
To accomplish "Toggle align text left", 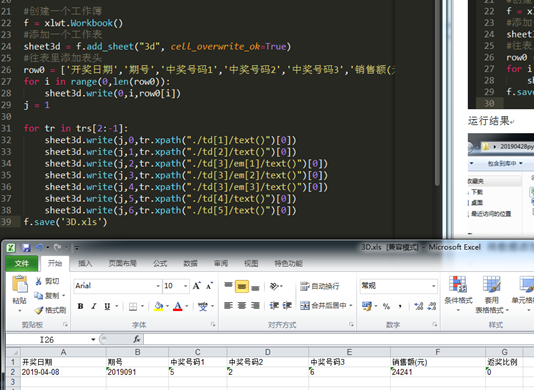I will tap(228, 306).
